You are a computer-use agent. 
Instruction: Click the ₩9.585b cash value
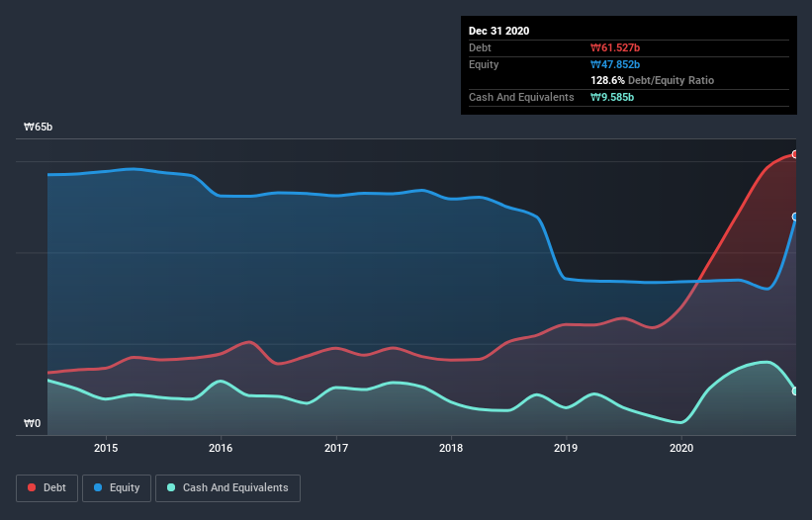[612, 97]
